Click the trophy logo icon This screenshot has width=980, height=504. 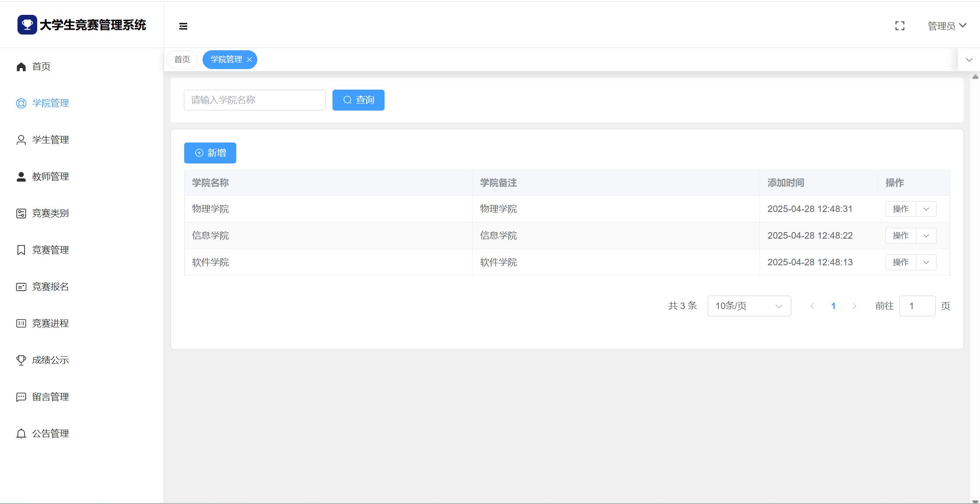[x=27, y=25]
